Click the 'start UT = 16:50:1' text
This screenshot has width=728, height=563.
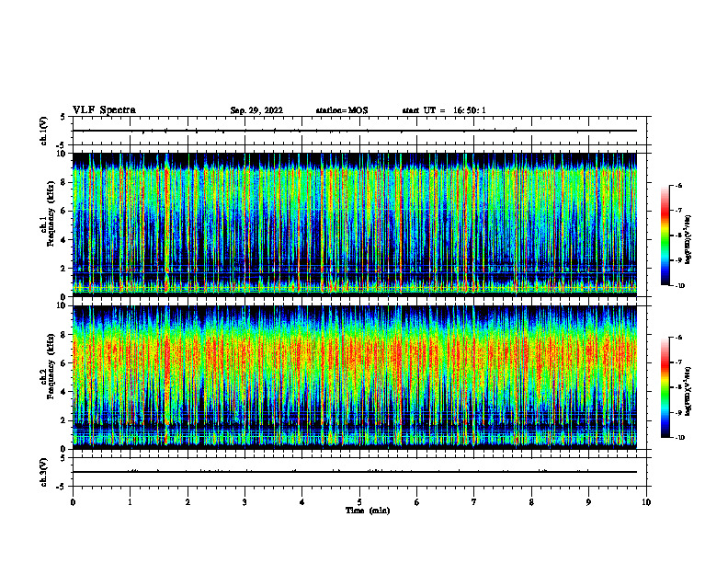(444, 110)
